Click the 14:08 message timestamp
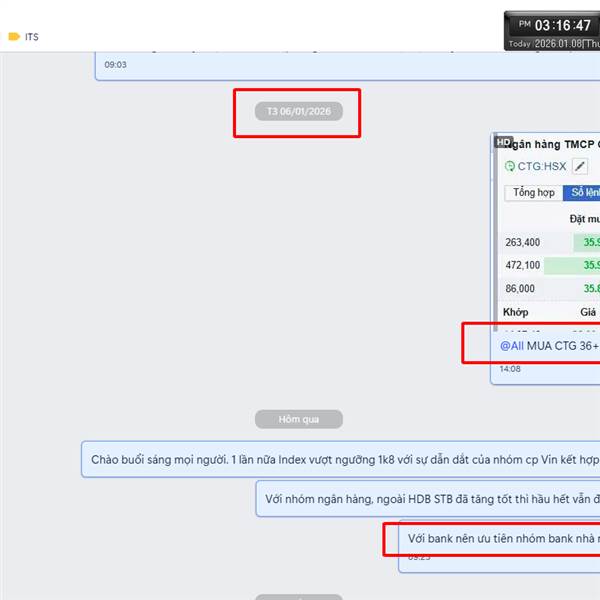 pos(510,369)
